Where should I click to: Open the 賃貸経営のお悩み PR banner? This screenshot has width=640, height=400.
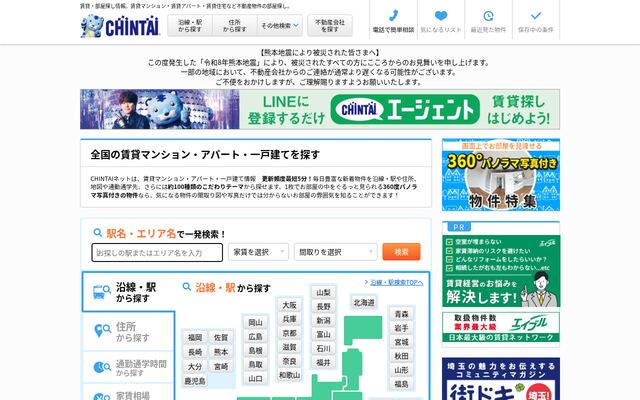501,271
